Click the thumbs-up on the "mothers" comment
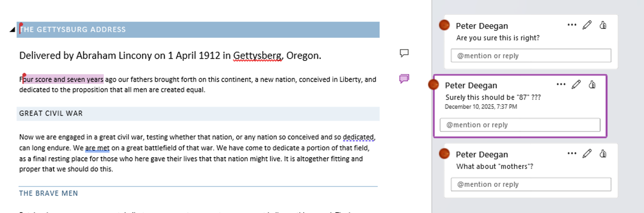Viewport: 644px width, 213px height. point(603,154)
